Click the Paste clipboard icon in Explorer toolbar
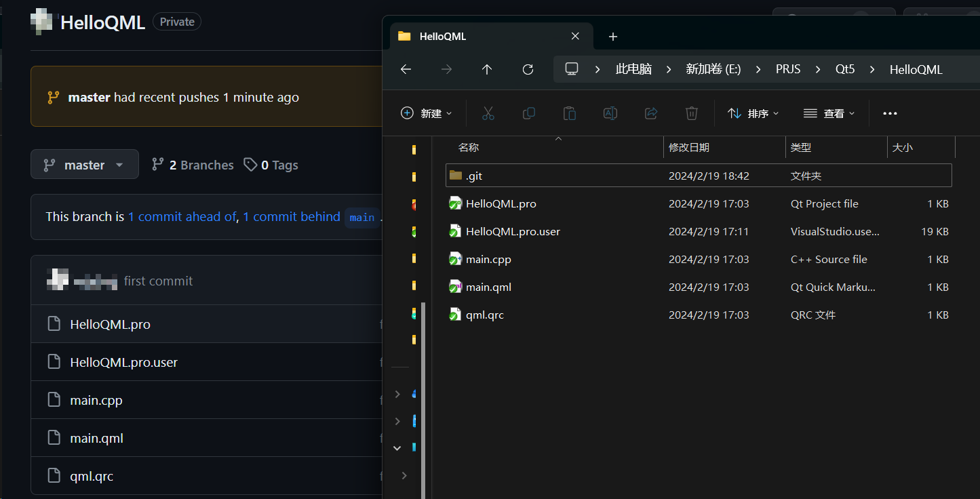Image resolution: width=980 pixels, height=499 pixels. tap(570, 113)
